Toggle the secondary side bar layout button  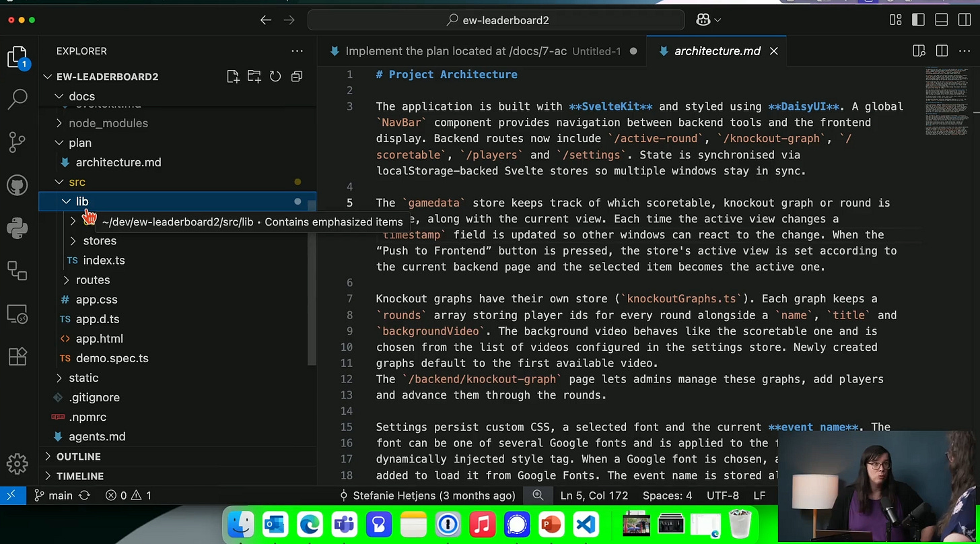pos(964,20)
